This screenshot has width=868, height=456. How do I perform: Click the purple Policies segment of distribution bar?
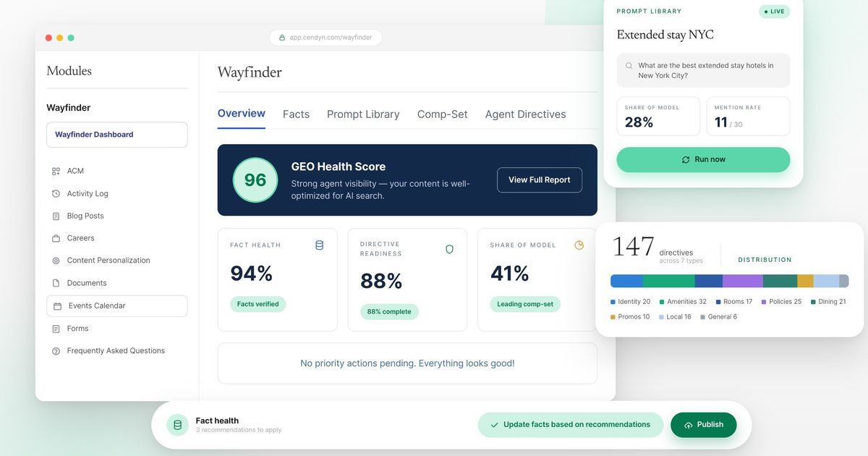743,281
